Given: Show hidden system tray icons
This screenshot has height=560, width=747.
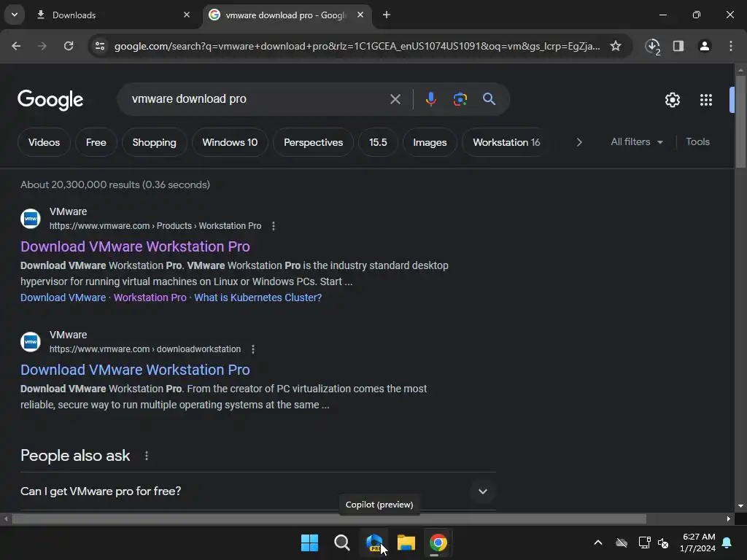Looking at the screenshot, I should [598, 542].
